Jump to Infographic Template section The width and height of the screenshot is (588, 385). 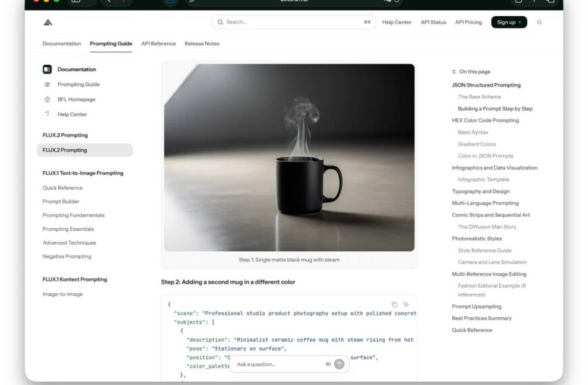click(483, 180)
